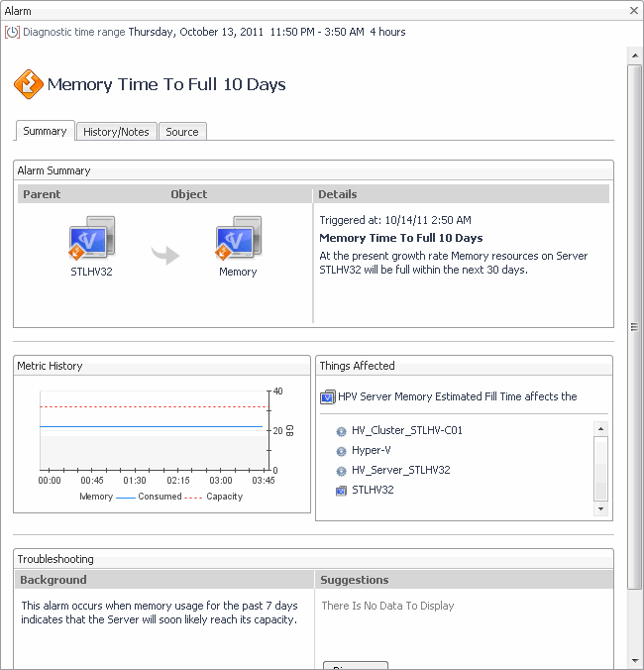644x670 pixels.
Task: Click the HV_Server_STLHV32 item icon
Action: pos(341,471)
